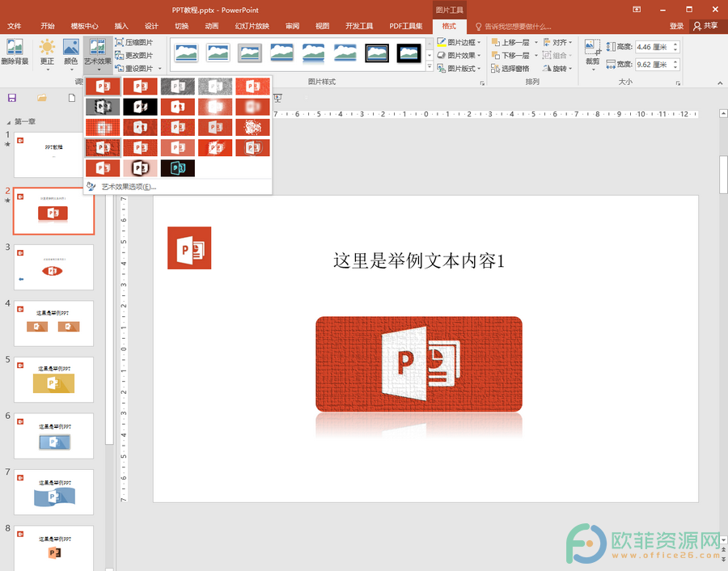Image resolution: width=728 pixels, height=571 pixels.
Task: Click the 登录 sign-in link
Action: (x=676, y=26)
